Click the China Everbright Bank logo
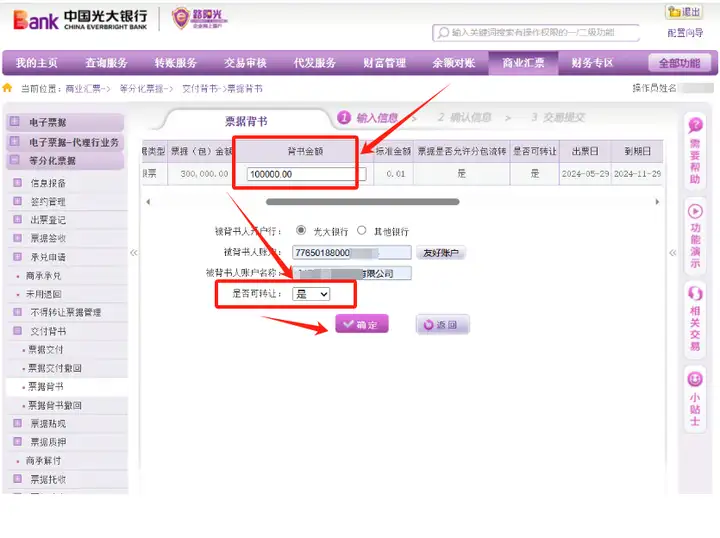The width and height of the screenshot is (720, 538). pos(80,20)
